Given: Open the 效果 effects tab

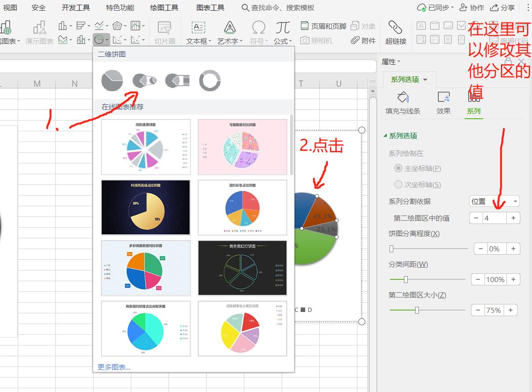Looking at the screenshot, I should pyautogui.click(x=444, y=103).
